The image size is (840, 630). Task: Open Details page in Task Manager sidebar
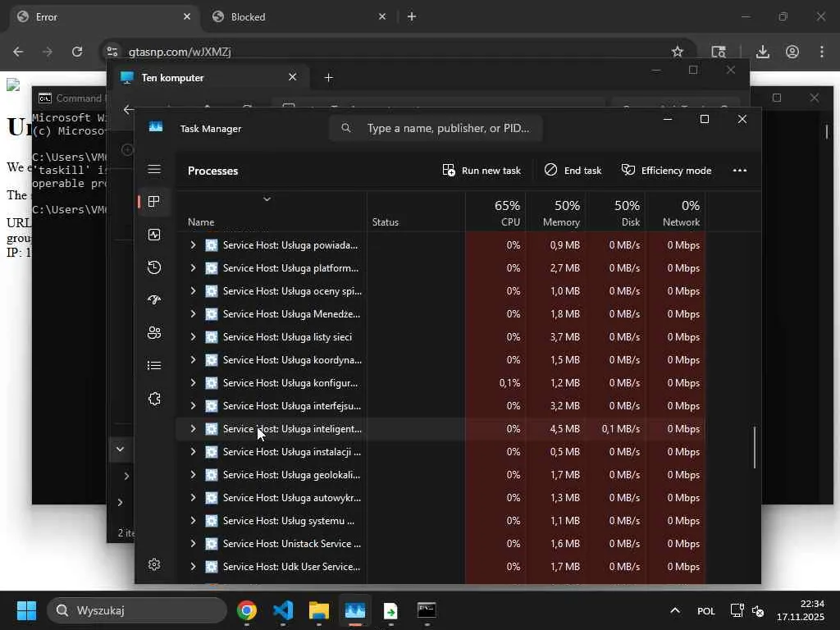[153, 366]
